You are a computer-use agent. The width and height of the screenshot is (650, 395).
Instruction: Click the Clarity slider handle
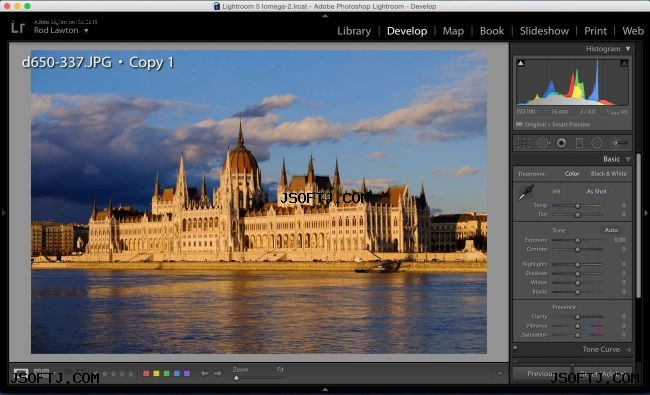click(x=577, y=317)
